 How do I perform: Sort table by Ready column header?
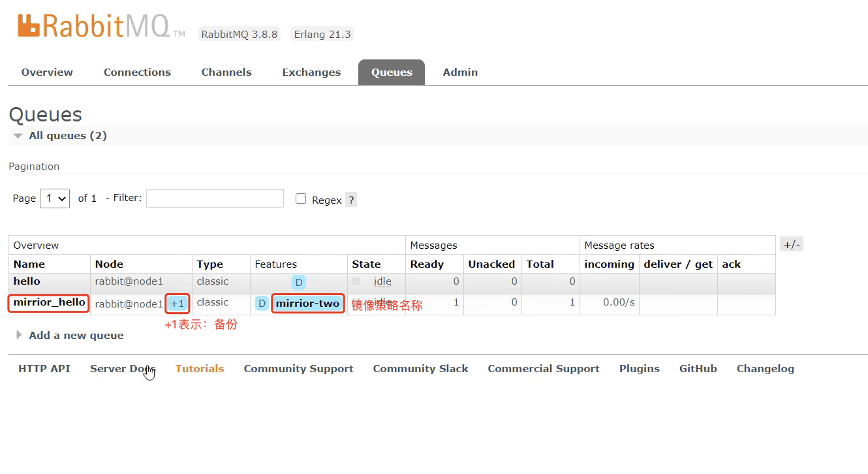tap(427, 264)
